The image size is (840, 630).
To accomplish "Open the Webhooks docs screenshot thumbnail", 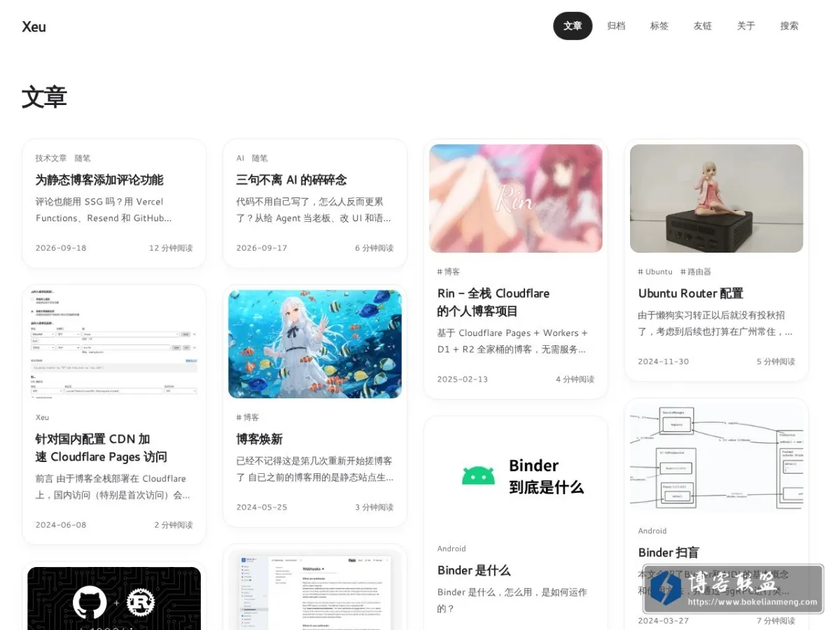I will 315,589.
